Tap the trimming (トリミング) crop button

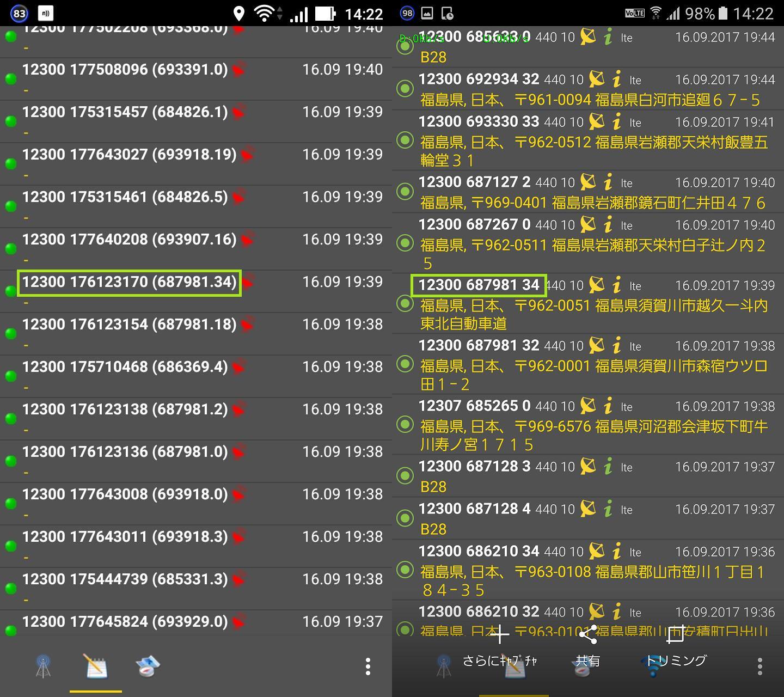coord(676,647)
